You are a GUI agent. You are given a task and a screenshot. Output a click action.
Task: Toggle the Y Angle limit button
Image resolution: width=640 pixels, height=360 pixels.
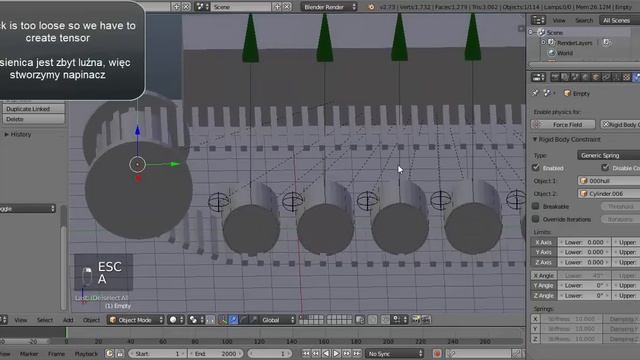pyautogui.click(x=543, y=285)
